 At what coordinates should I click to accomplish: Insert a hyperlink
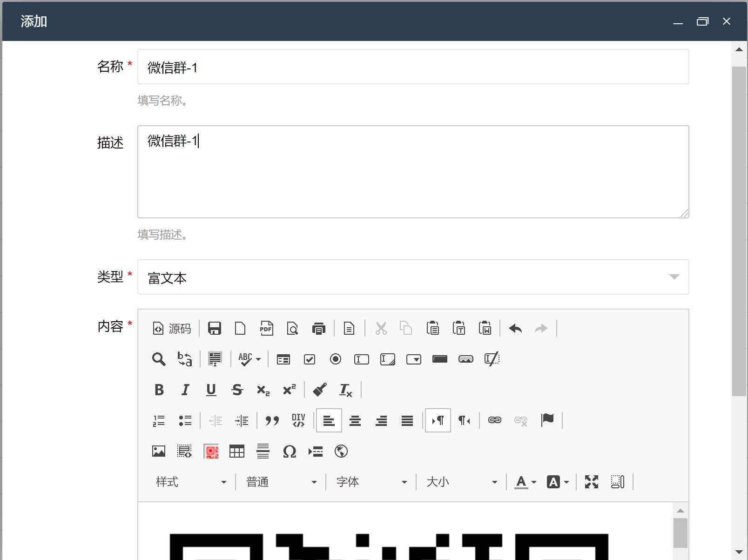(x=494, y=420)
